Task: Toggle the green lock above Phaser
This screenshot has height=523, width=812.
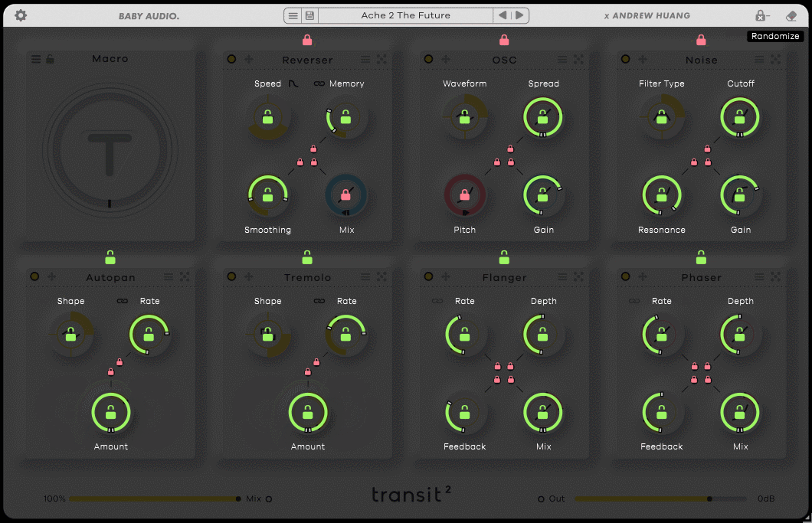Action: pos(701,257)
